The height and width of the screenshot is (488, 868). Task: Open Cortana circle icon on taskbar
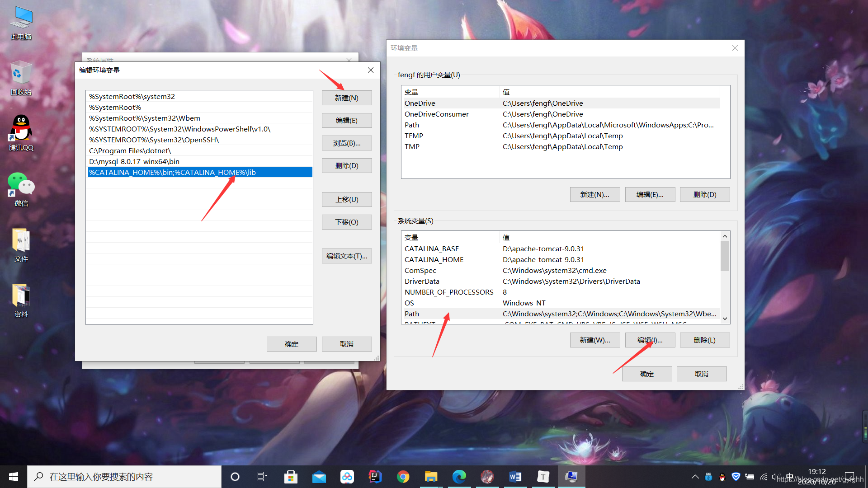click(235, 477)
